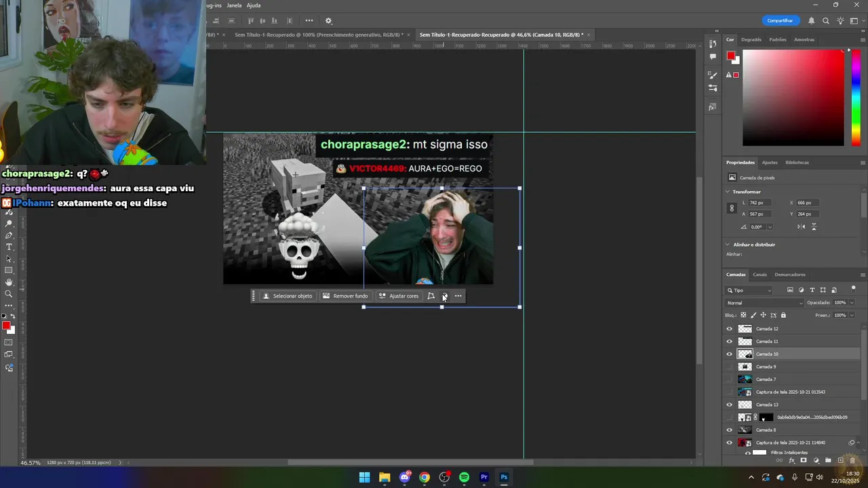
Task: Click Selecionar objeto in contextual bar
Action: [288, 296]
